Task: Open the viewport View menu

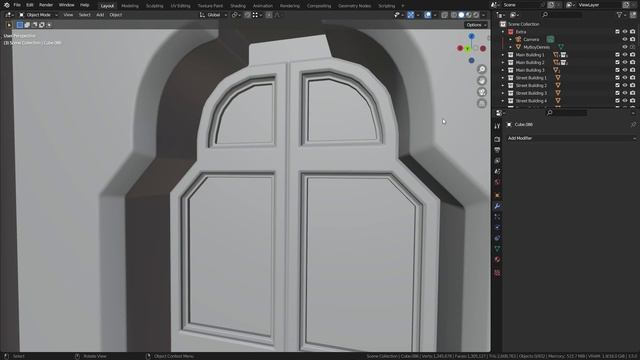Action: [68, 15]
